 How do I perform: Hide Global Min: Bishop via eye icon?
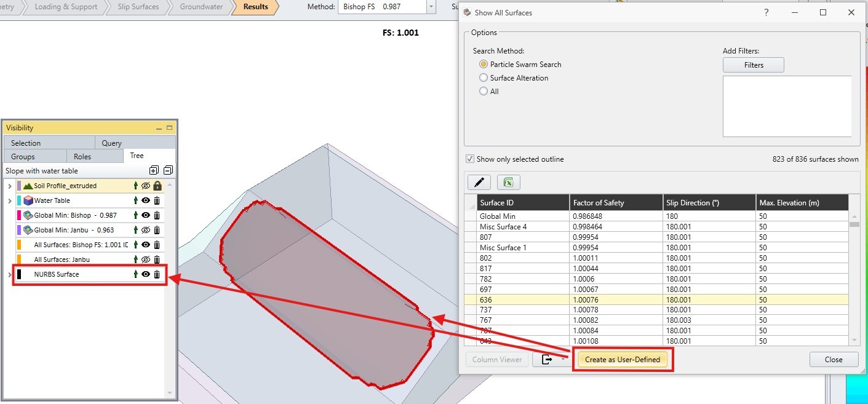pyautogui.click(x=146, y=215)
